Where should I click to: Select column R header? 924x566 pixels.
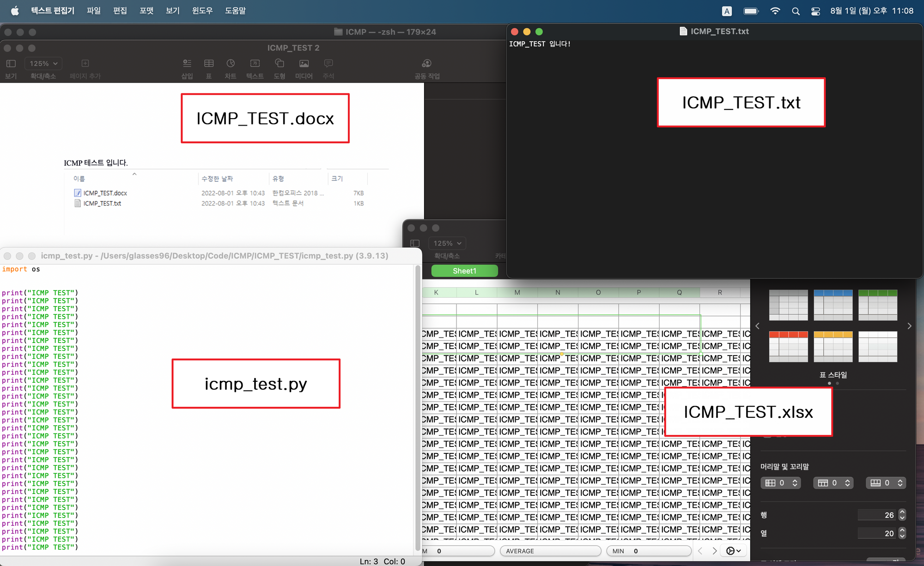click(720, 293)
